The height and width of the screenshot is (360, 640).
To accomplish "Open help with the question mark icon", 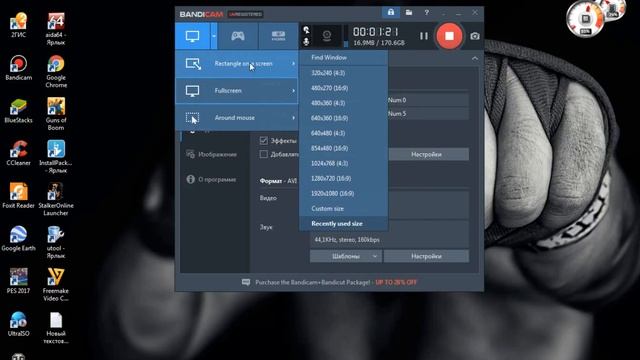I will [427, 13].
